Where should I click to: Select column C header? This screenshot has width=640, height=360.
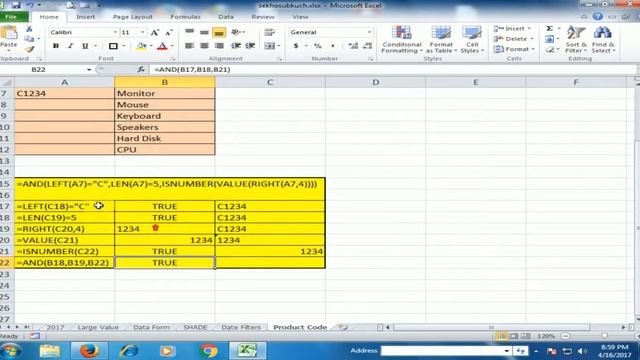[x=270, y=82]
